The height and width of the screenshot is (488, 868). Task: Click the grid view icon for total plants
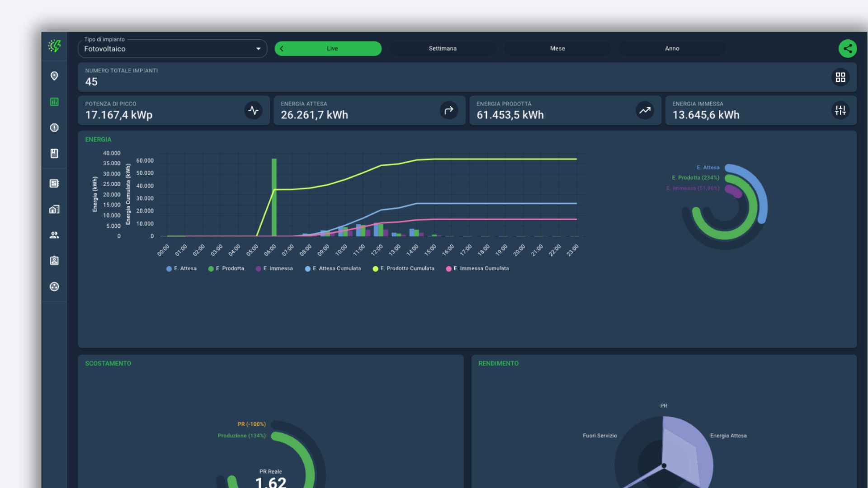click(x=840, y=77)
